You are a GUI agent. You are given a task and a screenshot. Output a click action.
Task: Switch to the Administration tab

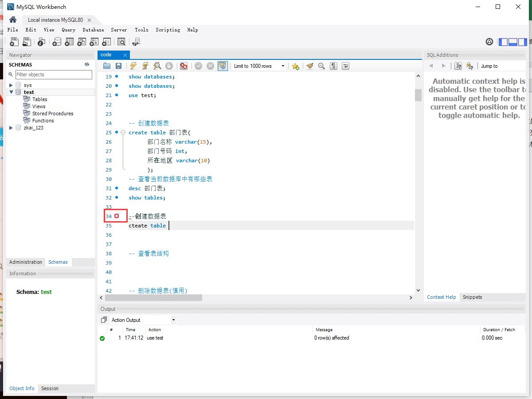[26, 262]
